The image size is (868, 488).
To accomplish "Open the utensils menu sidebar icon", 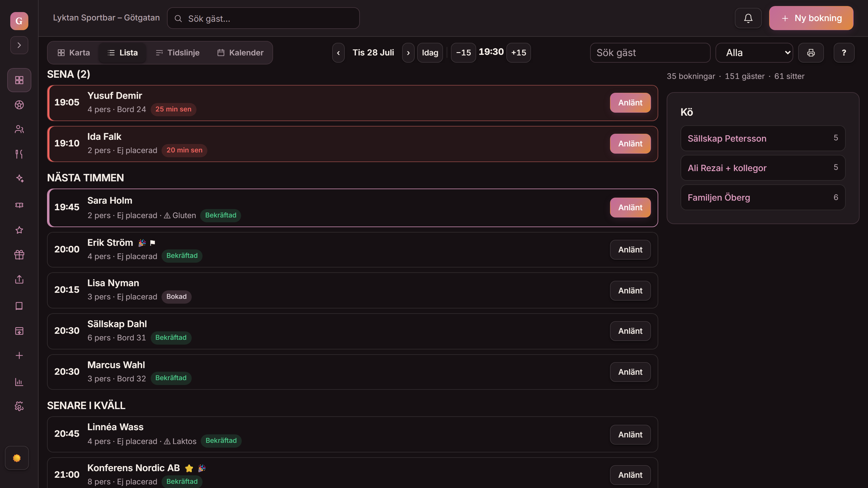I will click(x=19, y=154).
